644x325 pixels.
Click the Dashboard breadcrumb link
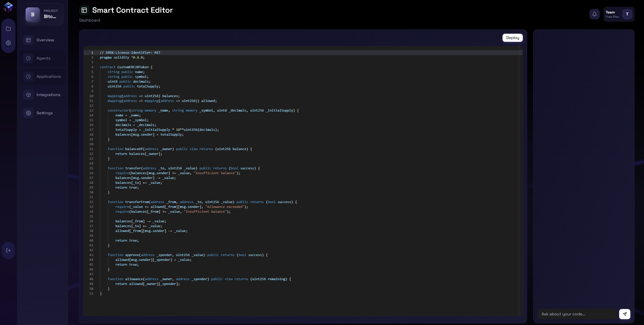click(x=90, y=20)
